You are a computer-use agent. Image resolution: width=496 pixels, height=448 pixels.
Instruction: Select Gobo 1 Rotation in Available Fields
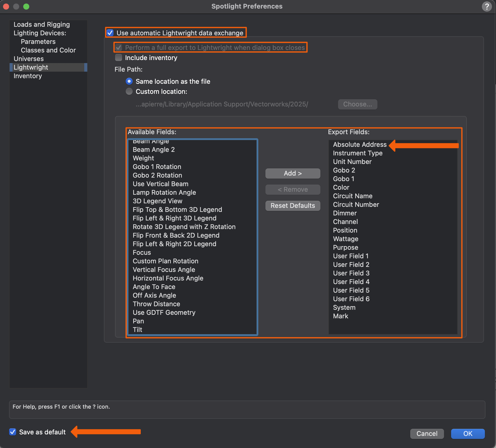(x=157, y=167)
